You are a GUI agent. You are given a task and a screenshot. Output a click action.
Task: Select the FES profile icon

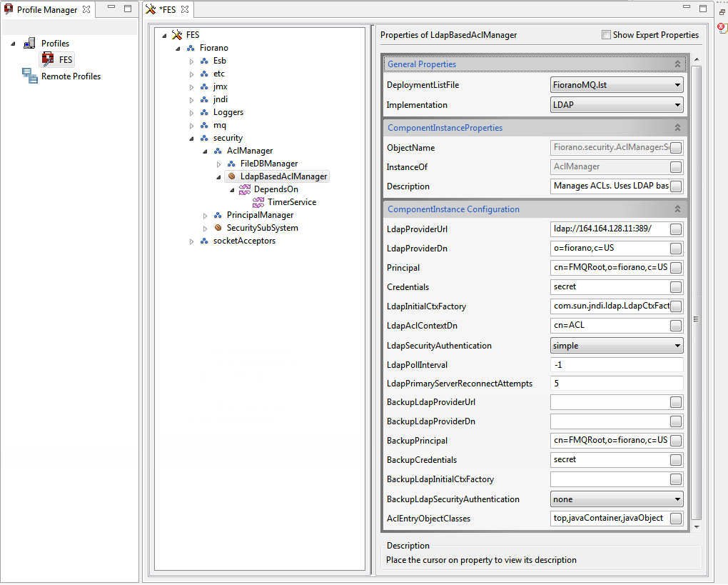coord(48,59)
